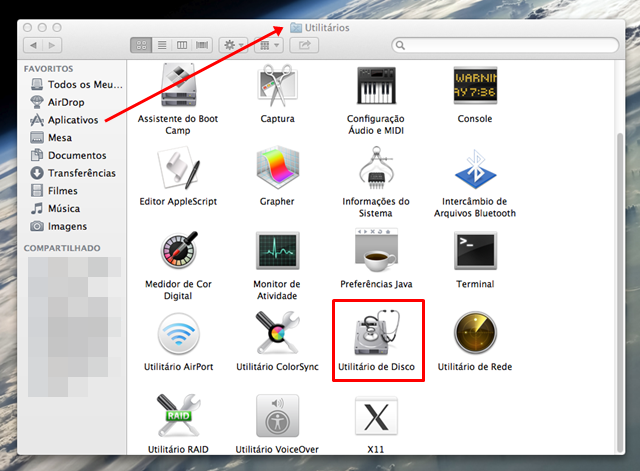Viewport: 640px width, 471px height.
Task: Open AirDrop in the sidebar
Action: (x=58, y=102)
